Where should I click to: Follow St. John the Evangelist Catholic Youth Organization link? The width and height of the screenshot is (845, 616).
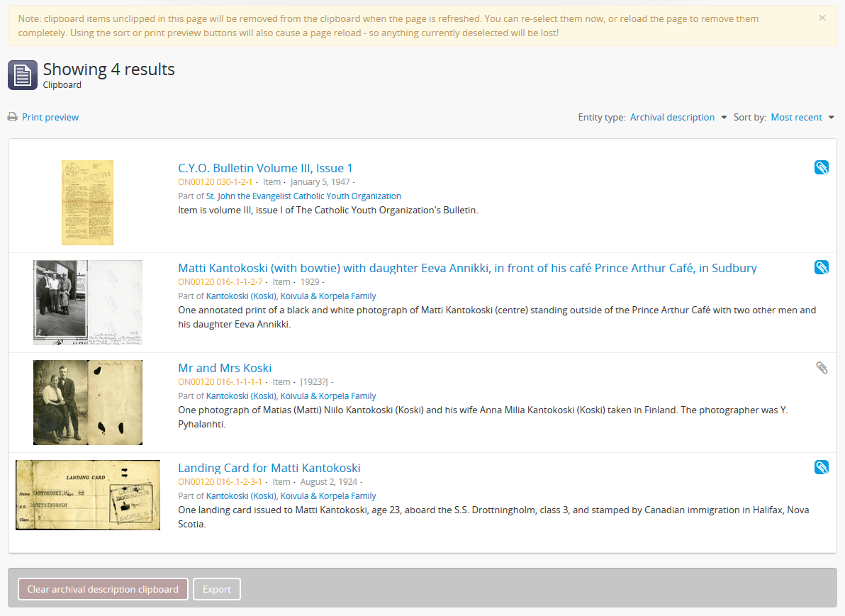(x=303, y=196)
